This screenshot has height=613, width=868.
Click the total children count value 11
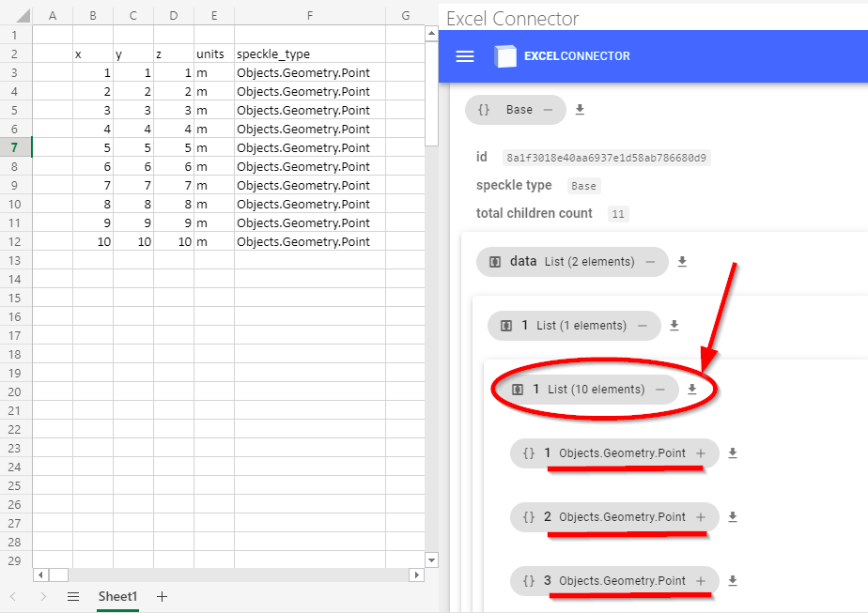point(618,213)
